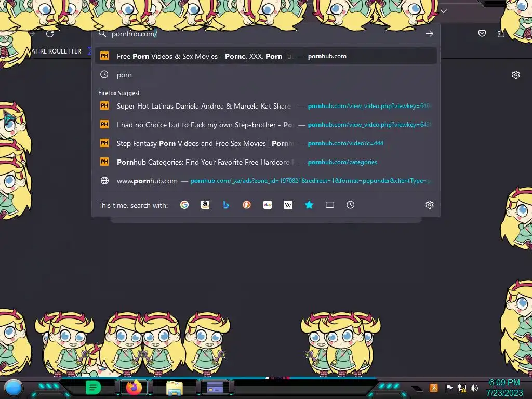Viewport: 532px width, 399px height.
Task: Select the www suggestion with the globe icon
Action: click(x=266, y=181)
